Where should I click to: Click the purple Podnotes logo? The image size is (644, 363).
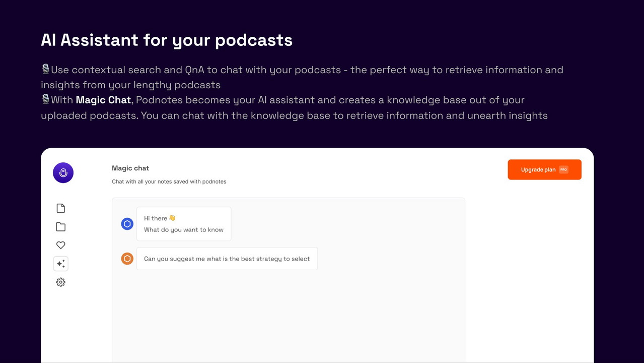pyautogui.click(x=63, y=173)
